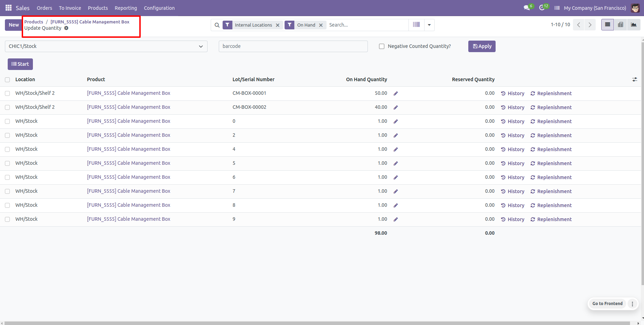Sort by Lot/Serial Number column header
The width and height of the screenshot is (644, 325).
[x=253, y=79]
